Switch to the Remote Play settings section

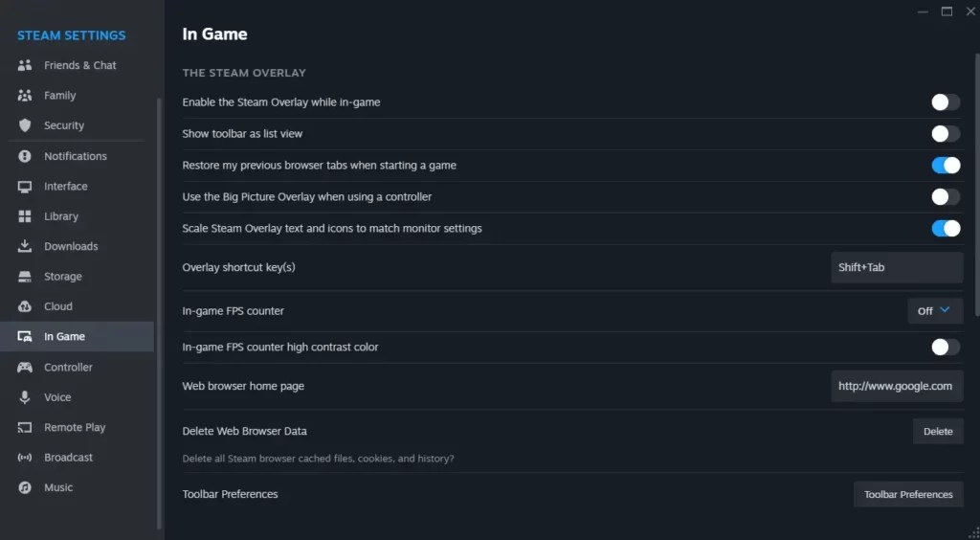(x=75, y=427)
